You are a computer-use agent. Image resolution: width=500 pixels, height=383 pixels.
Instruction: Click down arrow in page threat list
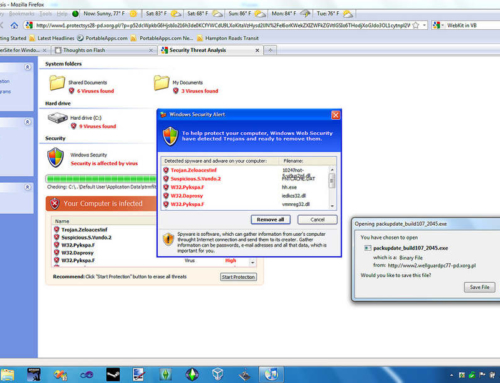pyautogui.click(x=253, y=263)
